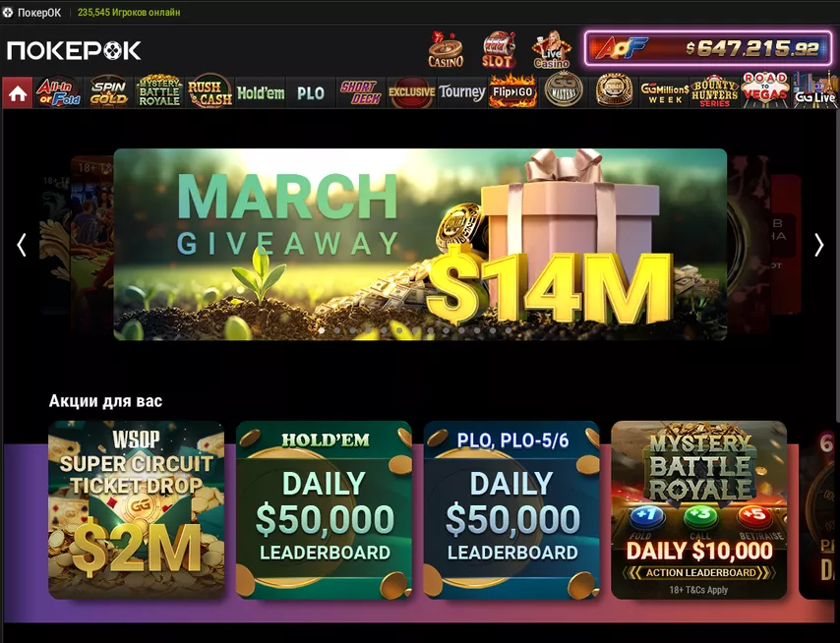Open the All-in or Fold game icon
Screen dimensions: 840x643
click(58, 92)
